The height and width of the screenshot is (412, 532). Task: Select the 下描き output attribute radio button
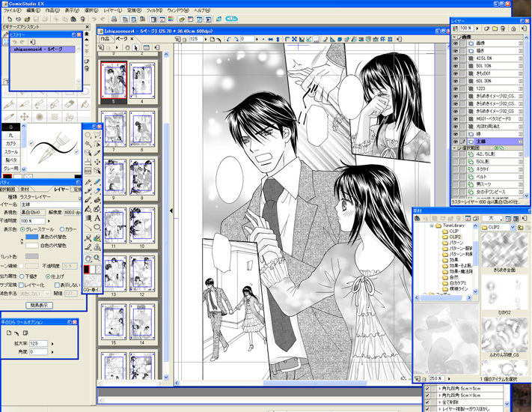22,276
